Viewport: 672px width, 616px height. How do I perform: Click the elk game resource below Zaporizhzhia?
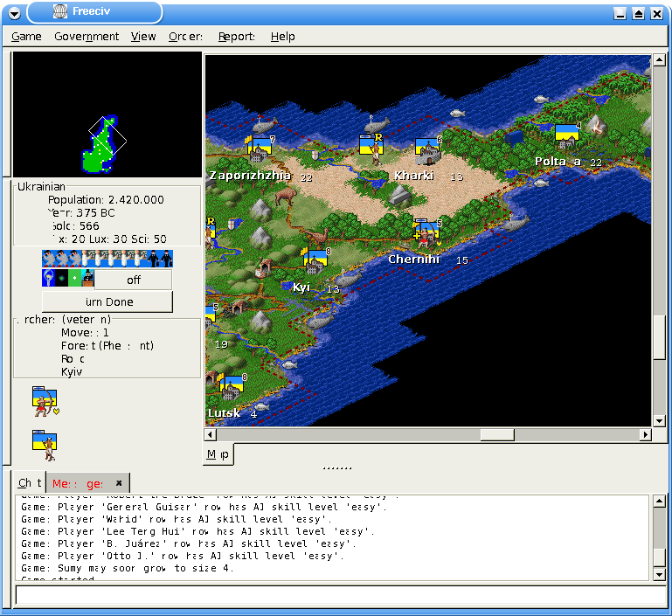tap(287, 197)
